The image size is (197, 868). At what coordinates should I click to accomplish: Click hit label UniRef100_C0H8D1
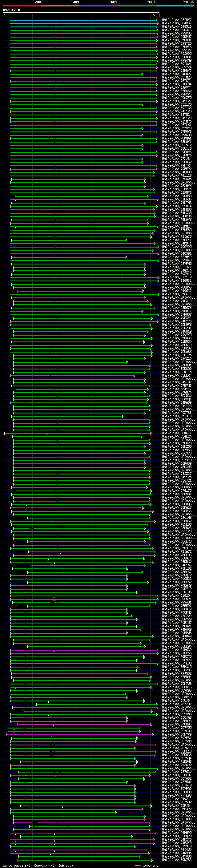point(176,365)
